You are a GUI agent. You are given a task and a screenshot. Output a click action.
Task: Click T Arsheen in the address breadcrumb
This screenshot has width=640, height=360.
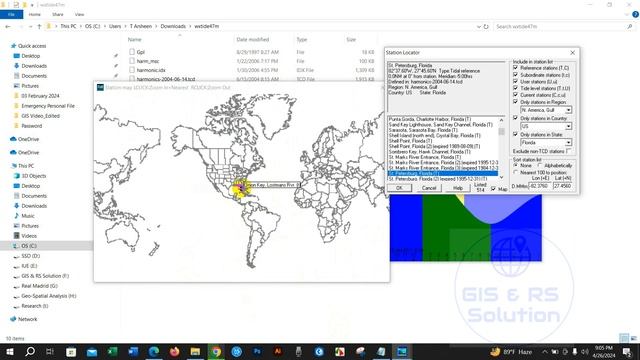click(x=141, y=27)
